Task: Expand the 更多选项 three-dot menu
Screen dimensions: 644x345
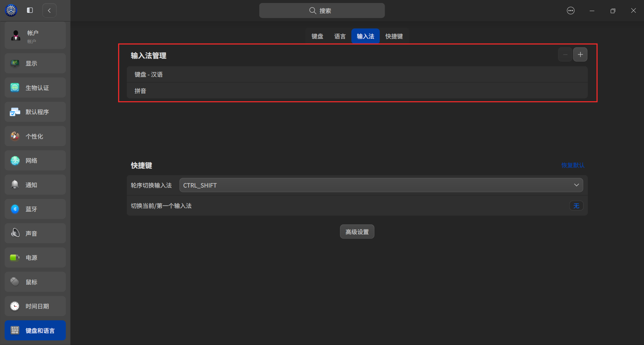Action: click(571, 10)
